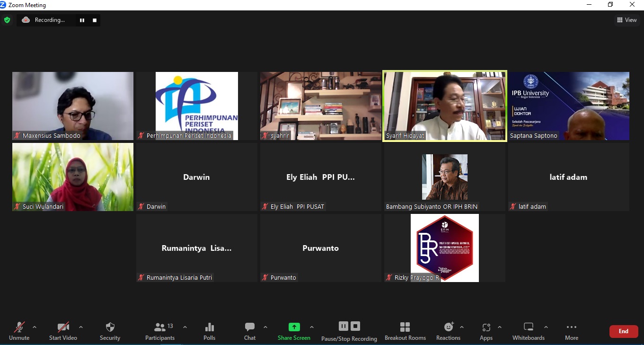Screen dimensions: 644x345
Task: Open share options arrow beside Share Screen
Action: 311,327
